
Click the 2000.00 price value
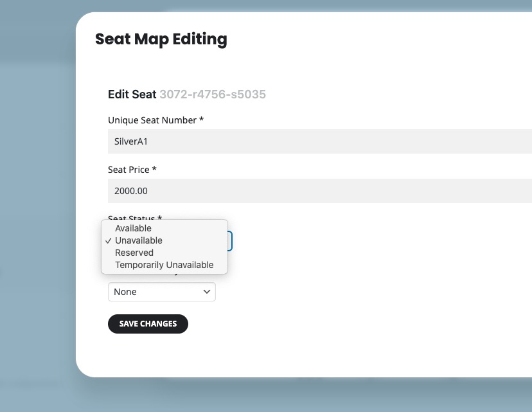pos(131,191)
